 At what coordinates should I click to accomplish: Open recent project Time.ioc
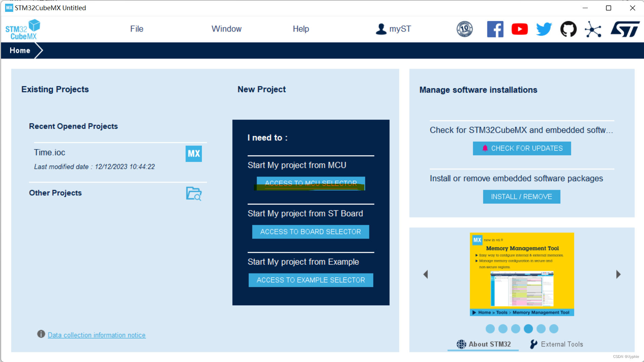click(x=49, y=153)
